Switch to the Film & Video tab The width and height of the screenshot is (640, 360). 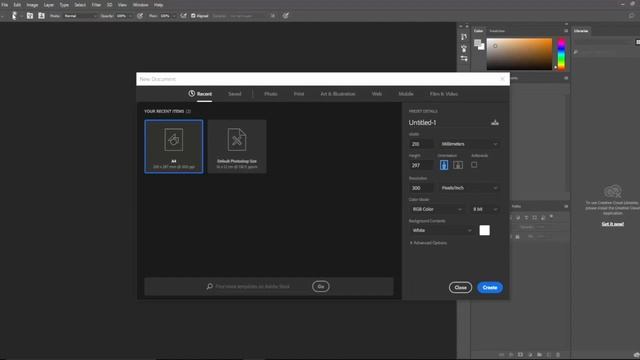tap(444, 94)
